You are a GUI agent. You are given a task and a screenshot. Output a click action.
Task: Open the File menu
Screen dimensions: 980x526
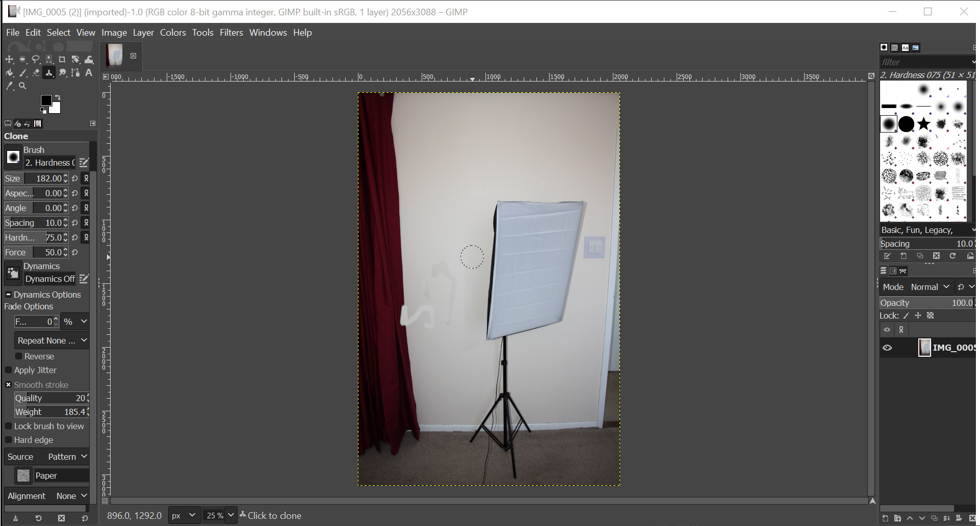(x=13, y=33)
